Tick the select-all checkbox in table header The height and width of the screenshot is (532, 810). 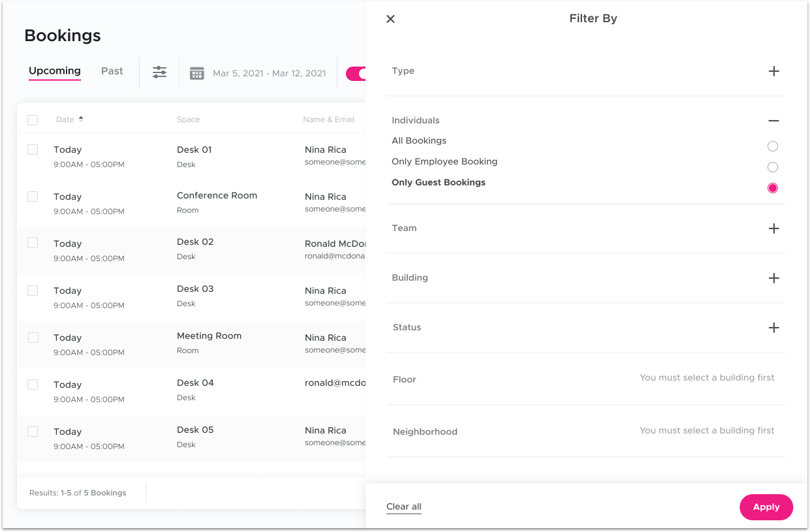click(x=33, y=120)
